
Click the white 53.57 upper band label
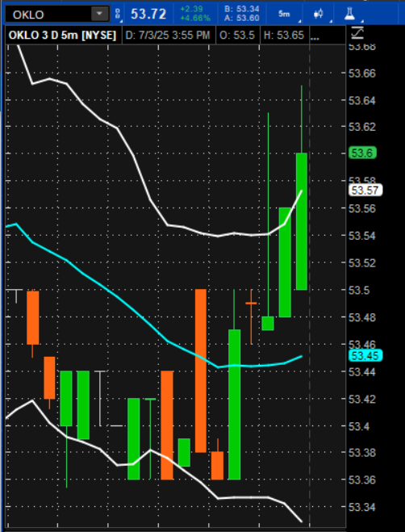click(x=365, y=190)
